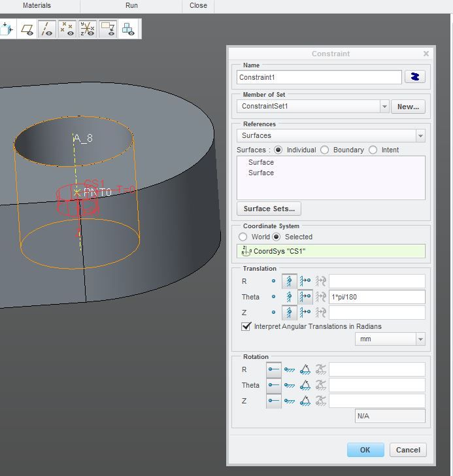Toggle plane display in the view toolbar
The height and width of the screenshot is (476, 453).
click(27, 29)
